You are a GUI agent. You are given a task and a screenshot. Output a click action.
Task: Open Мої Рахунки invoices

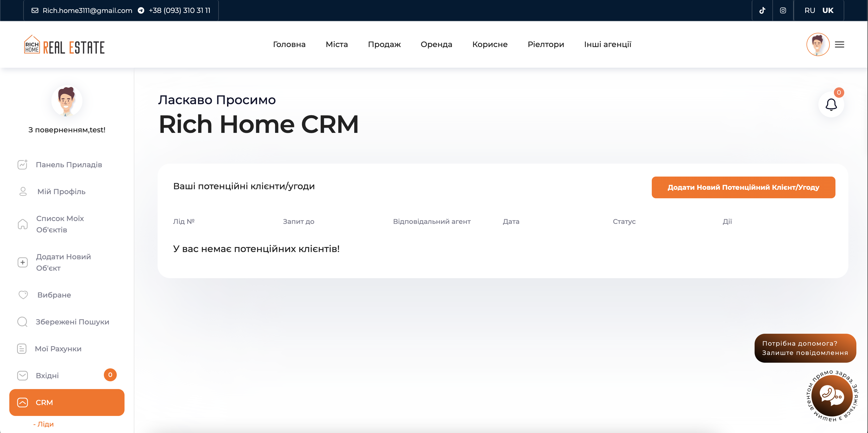tap(58, 349)
